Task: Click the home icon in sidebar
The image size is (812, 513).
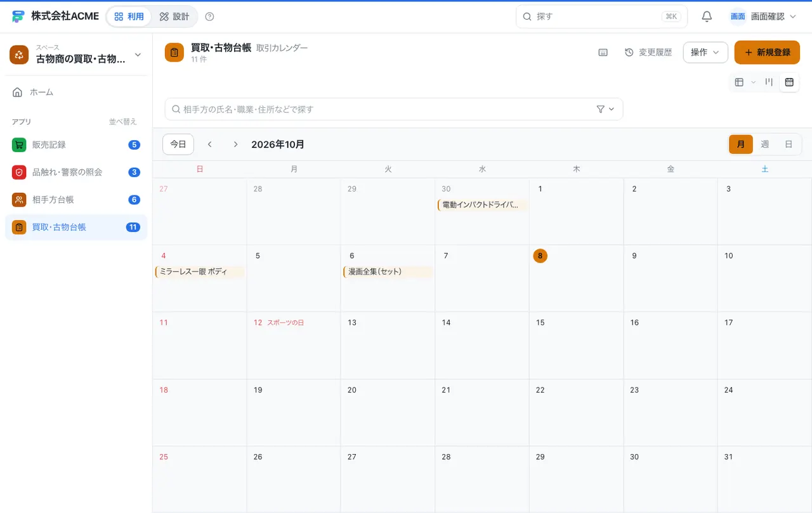Action: (17, 92)
